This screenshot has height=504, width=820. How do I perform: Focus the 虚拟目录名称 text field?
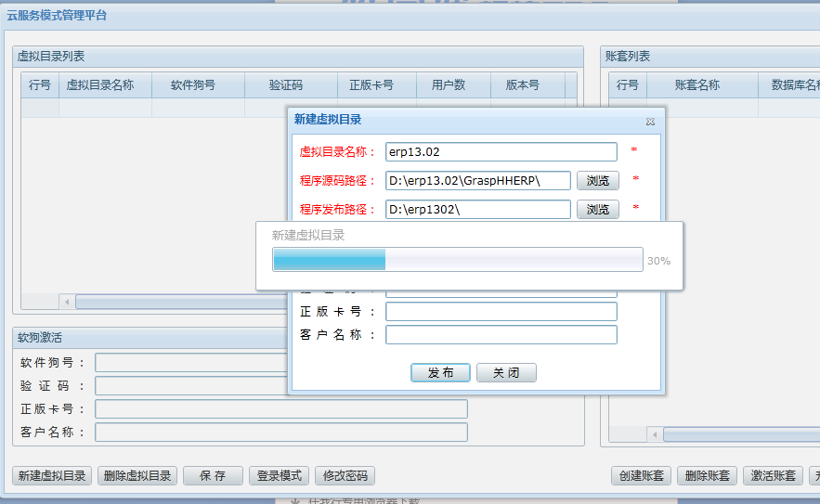501,151
